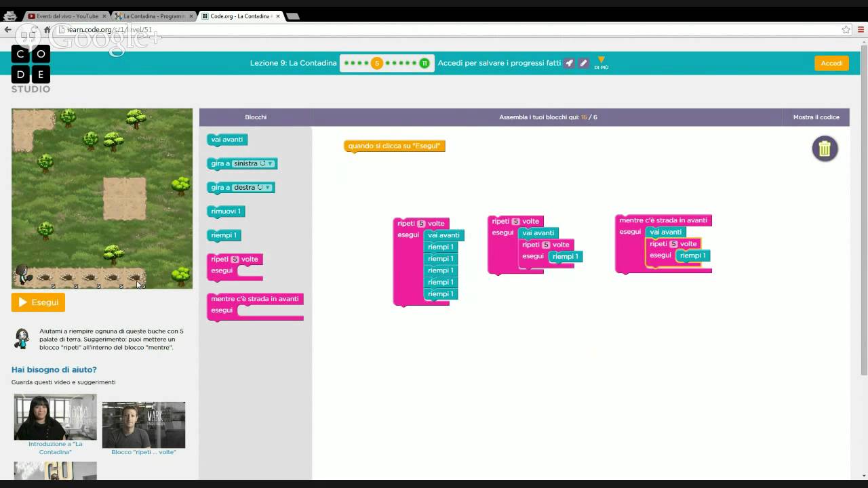Click 'Mostra il codice' button
Image resolution: width=868 pixels, height=488 pixels.
click(x=816, y=117)
